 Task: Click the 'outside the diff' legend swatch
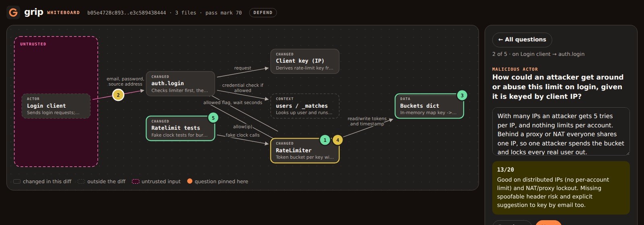point(81,182)
